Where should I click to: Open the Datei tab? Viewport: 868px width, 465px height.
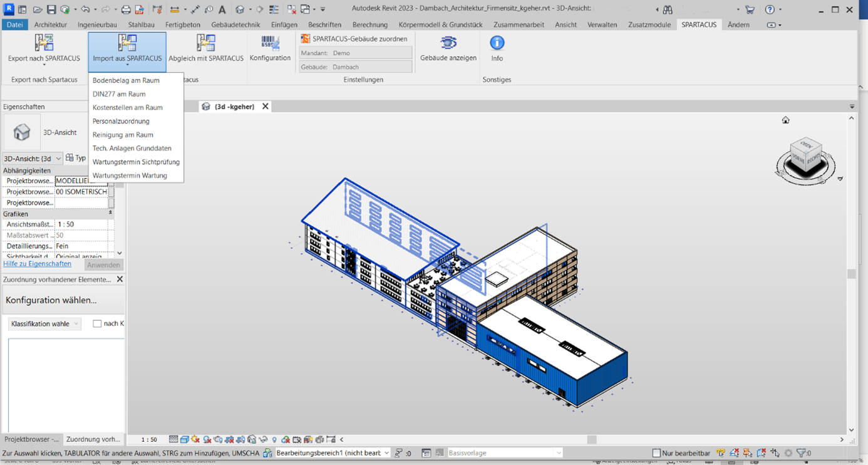point(14,25)
